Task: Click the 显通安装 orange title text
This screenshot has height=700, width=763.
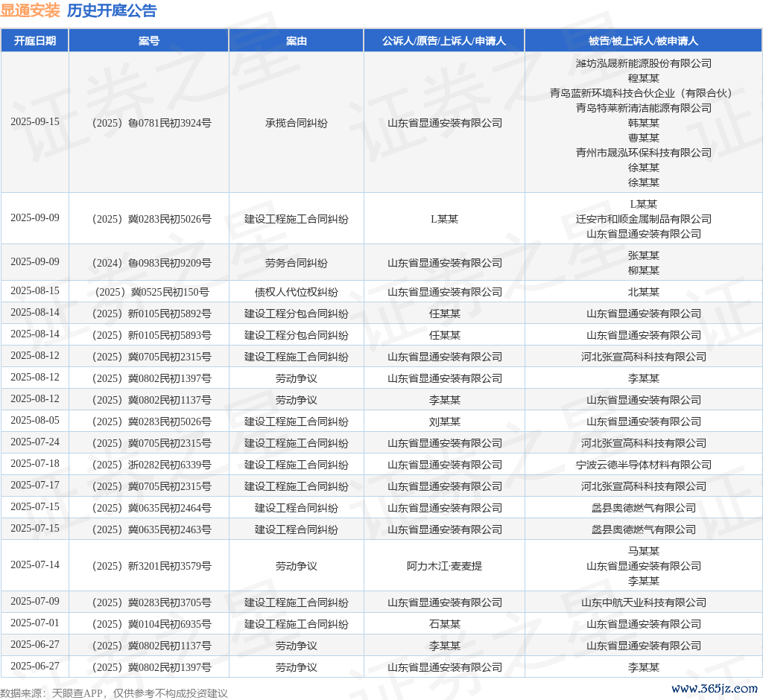Action: 30,10
